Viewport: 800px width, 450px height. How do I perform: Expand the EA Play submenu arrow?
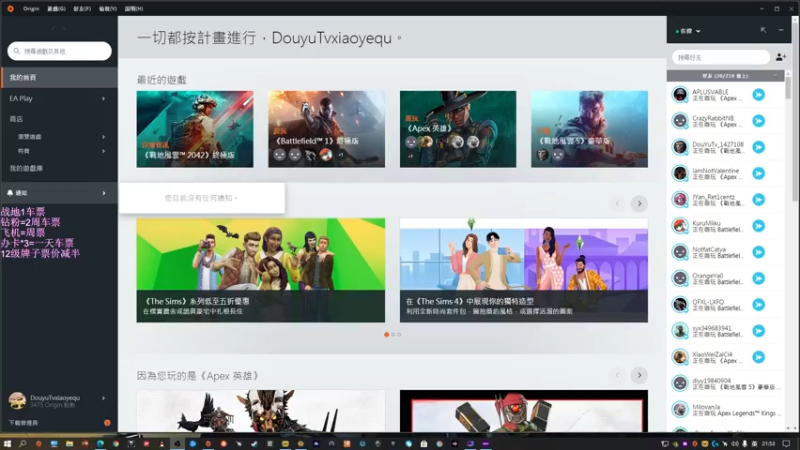(104, 98)
